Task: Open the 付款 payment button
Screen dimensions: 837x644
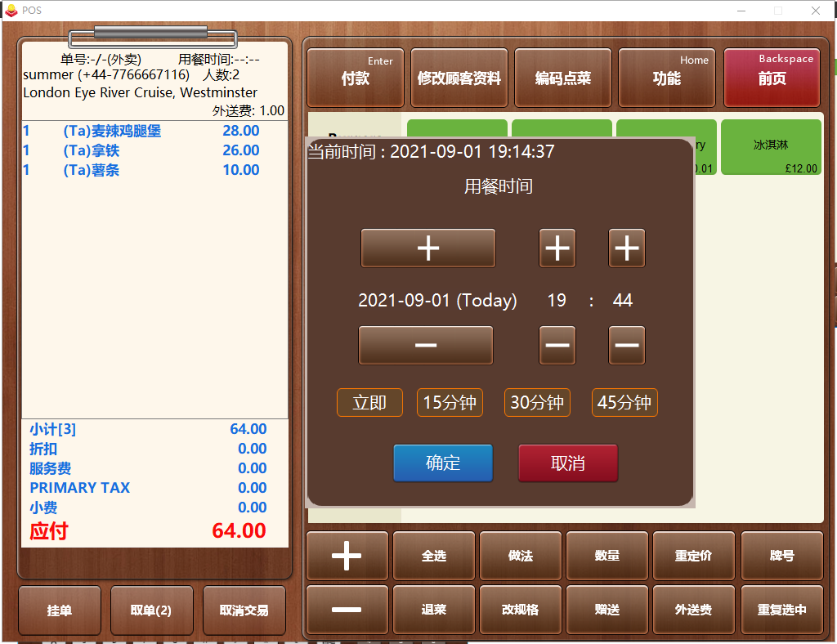Action: [355, 78]
